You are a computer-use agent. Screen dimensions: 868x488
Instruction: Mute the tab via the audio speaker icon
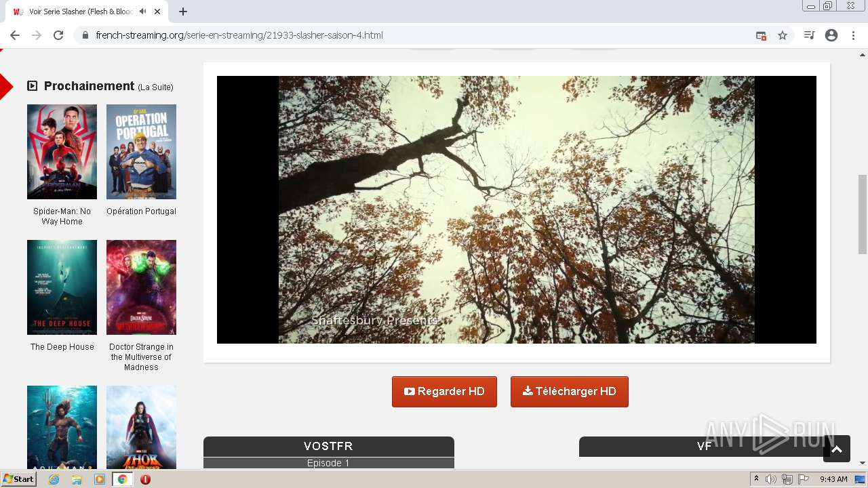(x=143, y=12)
